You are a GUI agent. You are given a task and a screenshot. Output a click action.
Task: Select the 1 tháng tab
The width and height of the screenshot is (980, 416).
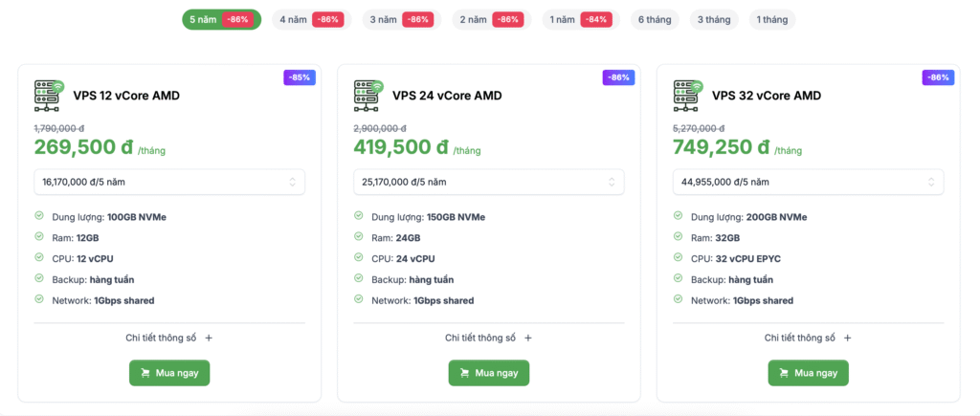771,19
